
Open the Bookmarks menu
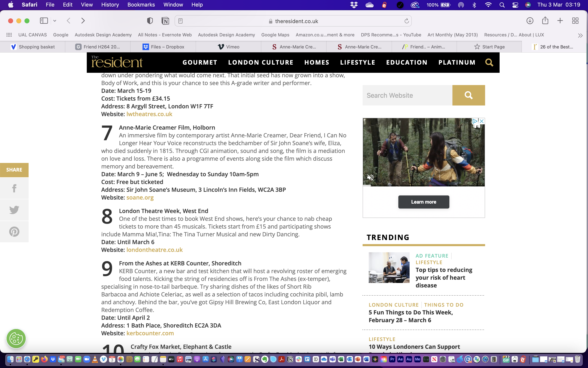pyautogui.click(x=141, y=5)
